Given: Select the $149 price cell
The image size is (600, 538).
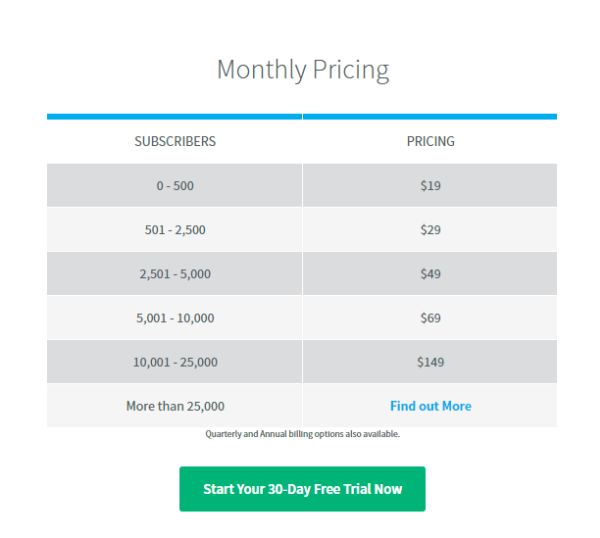Looking at the screenshot, I should coord(430,362).
